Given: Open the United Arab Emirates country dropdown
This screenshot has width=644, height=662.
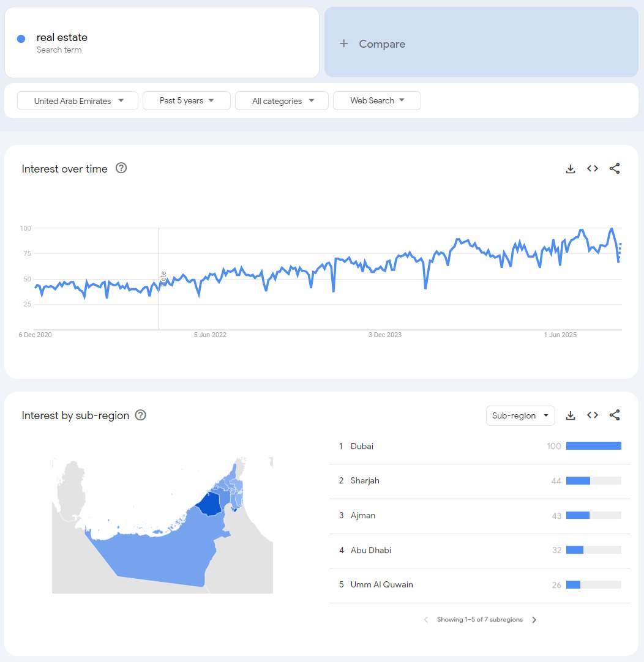Looking at the screenshot, I should [78, 101].
